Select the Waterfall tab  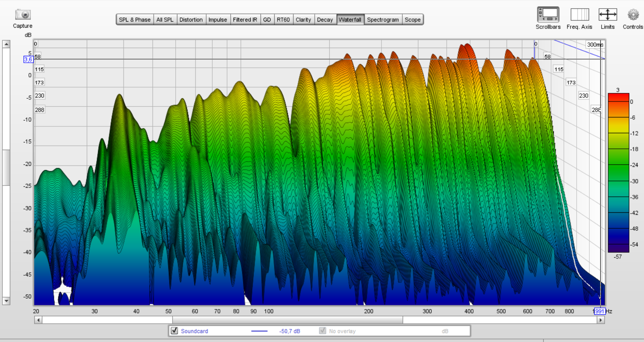click(x=350, y=20)
